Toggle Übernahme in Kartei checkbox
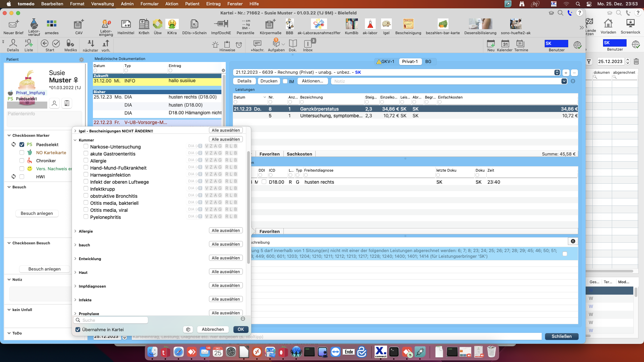This screenshot has height=362, width=644. 78,329
